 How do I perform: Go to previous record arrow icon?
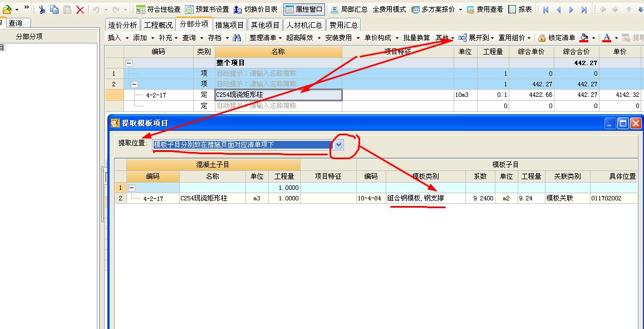[x=559, y=10]
